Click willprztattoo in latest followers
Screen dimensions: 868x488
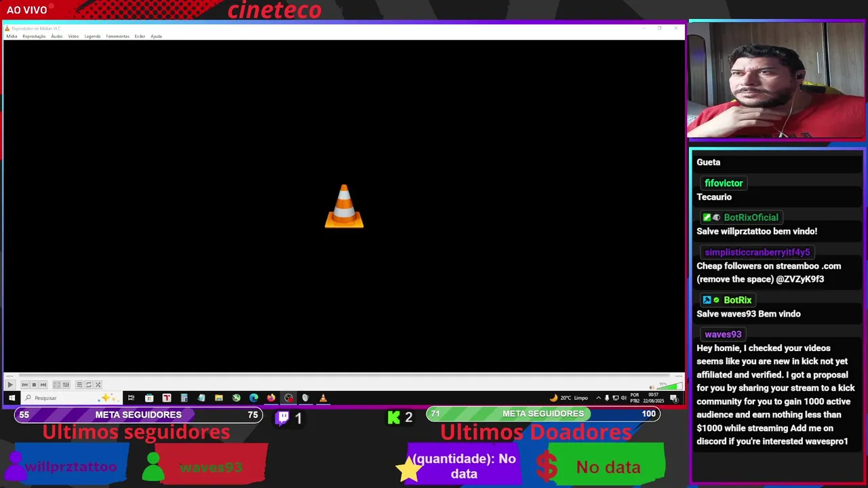pyautogui.click(x=71, y=467)
